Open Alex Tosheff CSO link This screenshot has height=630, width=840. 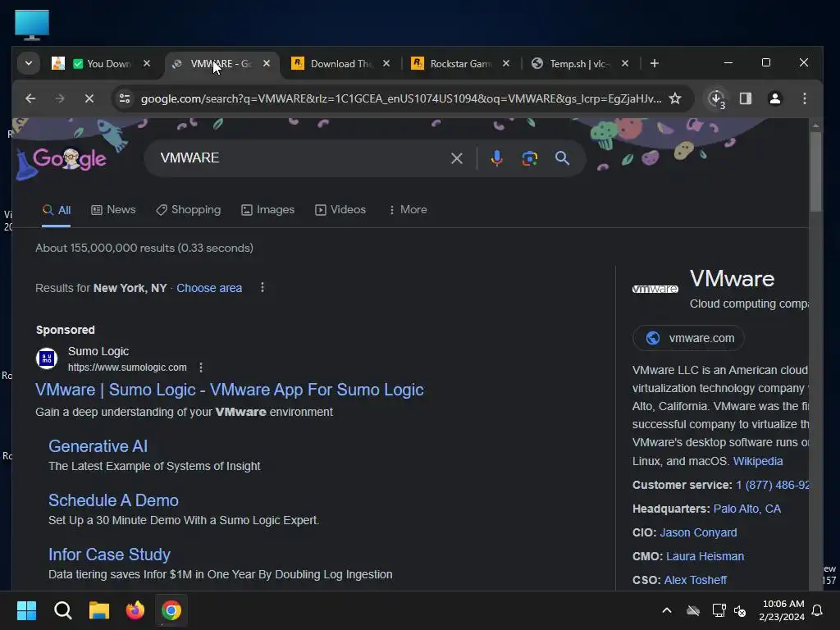[696, 580]
